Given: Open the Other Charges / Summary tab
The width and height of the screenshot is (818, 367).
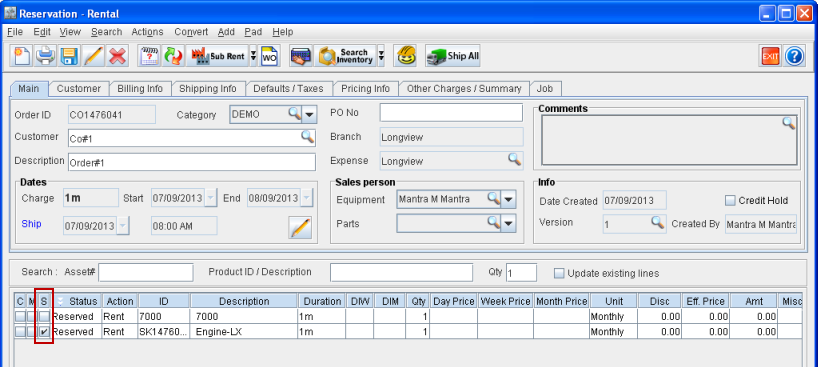Looking at the screenshot, I should tap(464, 89).
